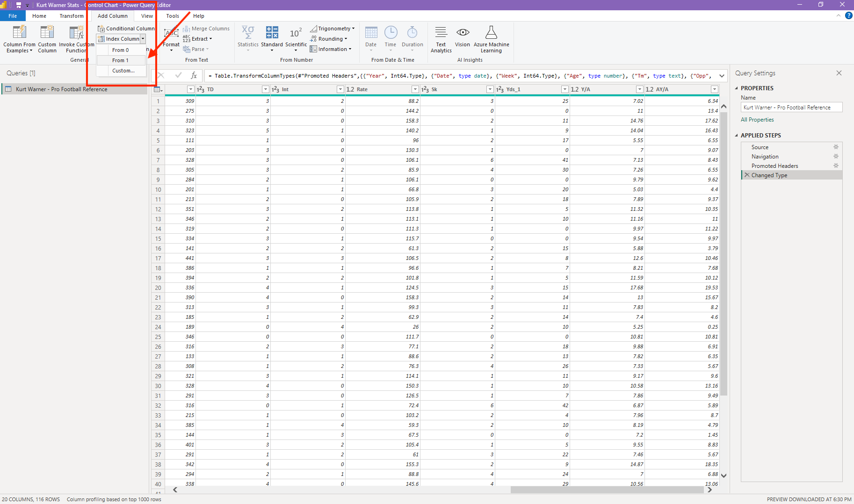Click the Statistics sigma icon
Image resolution: width=854 pixels, height=504 pixels.
(248, 32)
